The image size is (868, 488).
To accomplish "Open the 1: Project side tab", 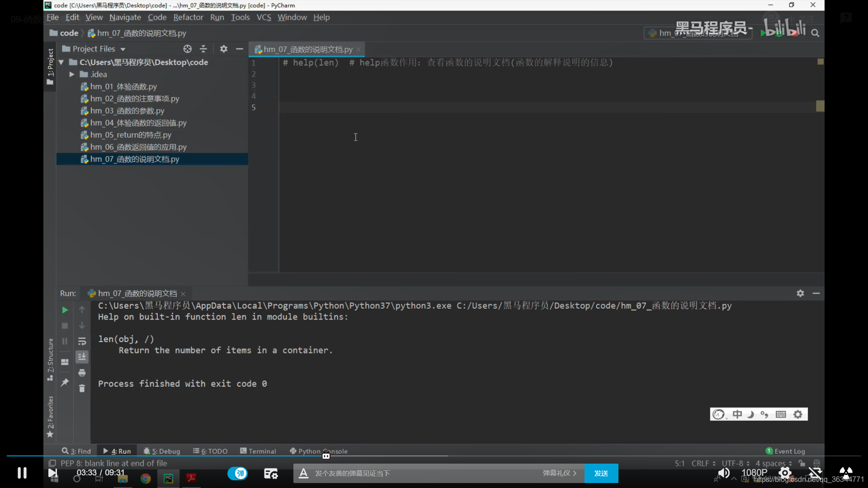I will [50, 66].
